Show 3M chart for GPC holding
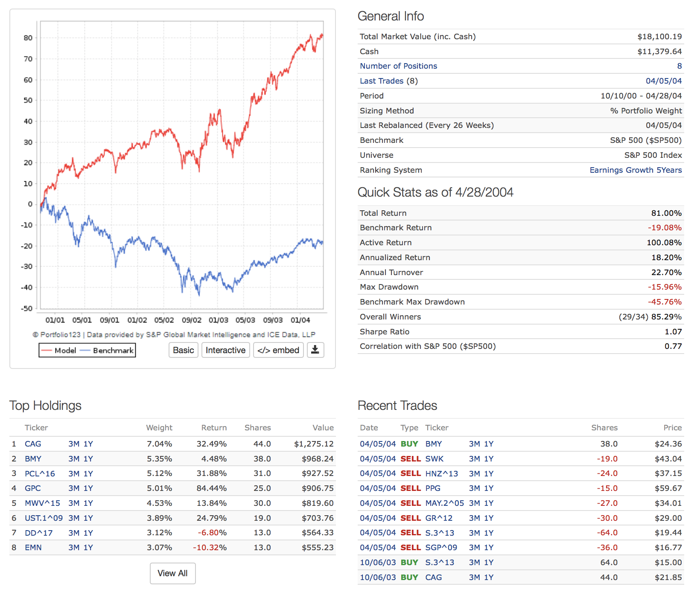 point(74,488)
